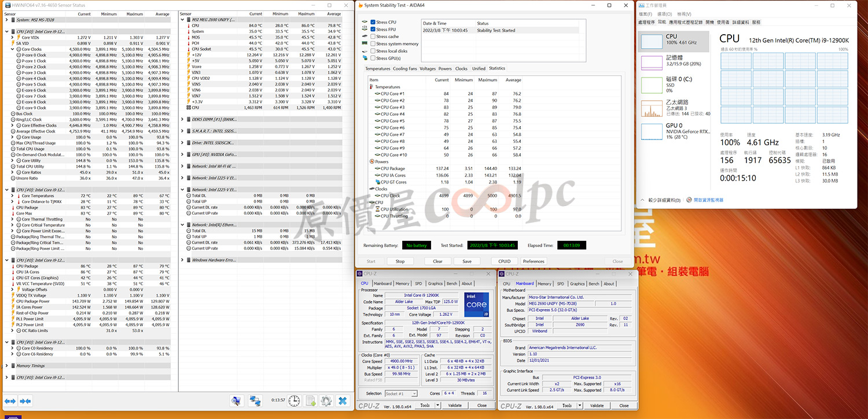Switch to Task Manager 處理程序 tab
This screenshot has height=419, width=868.
[646, 22]
